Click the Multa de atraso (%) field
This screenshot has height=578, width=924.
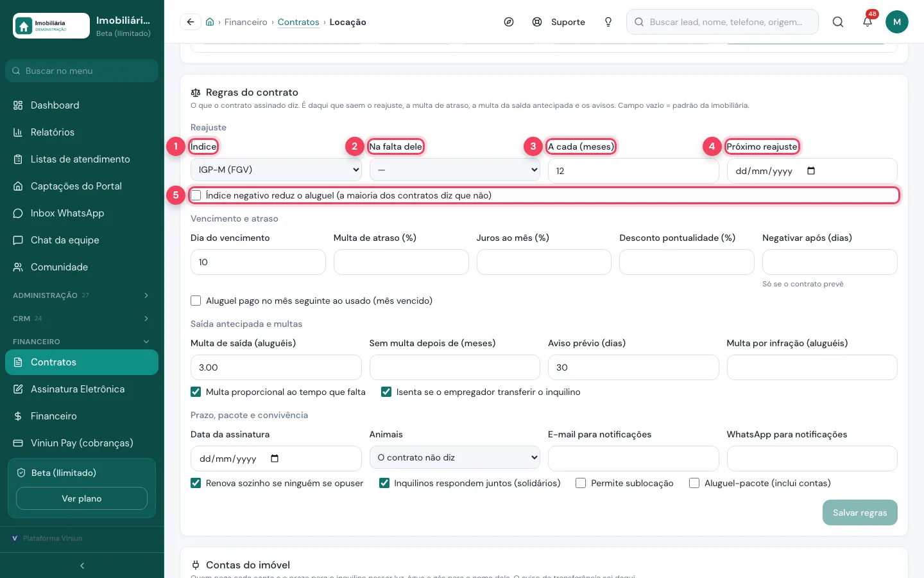click(401, 262)
